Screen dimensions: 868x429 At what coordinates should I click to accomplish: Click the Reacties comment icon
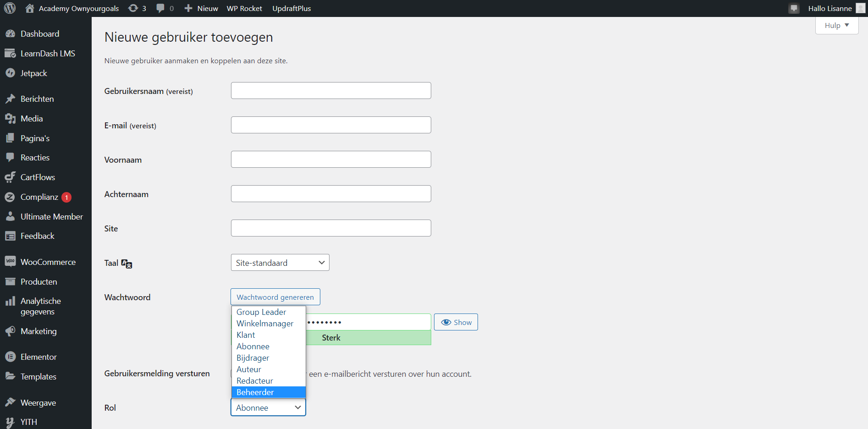pos(10,158)
